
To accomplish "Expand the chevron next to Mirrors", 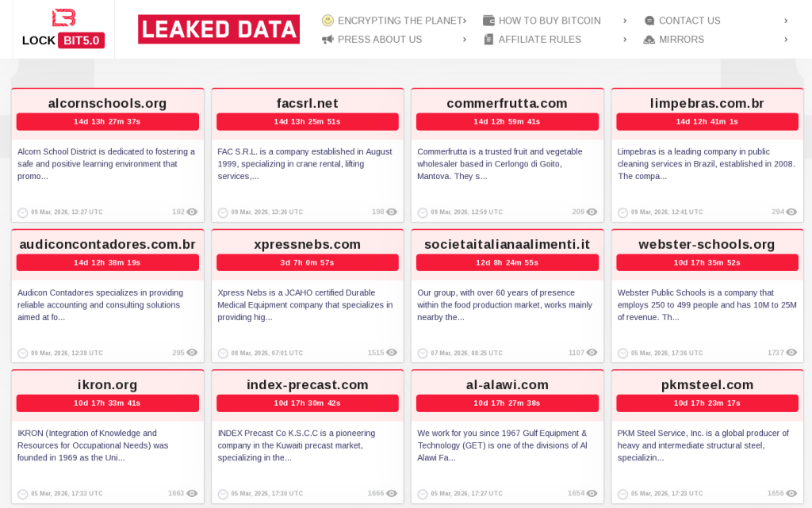I will click(x=786, y=40).
